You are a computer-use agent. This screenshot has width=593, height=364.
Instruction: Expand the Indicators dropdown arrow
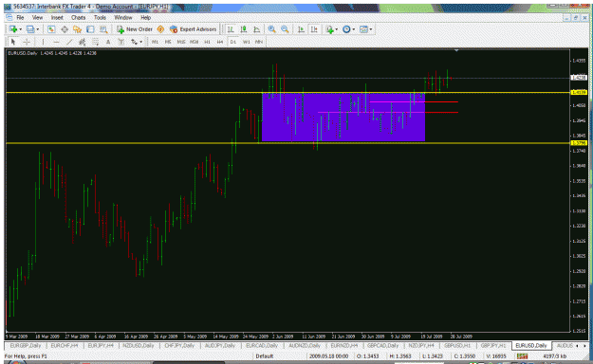(337, 29)
